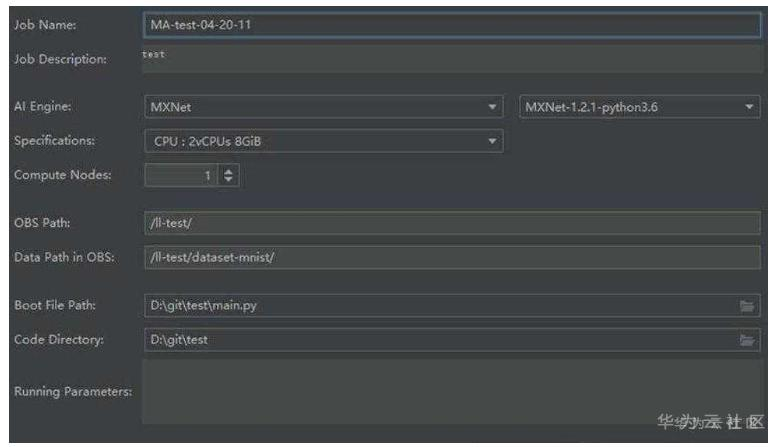Click the Job Name input field
This screenshot has width=778, height=447.
(452, 25)
